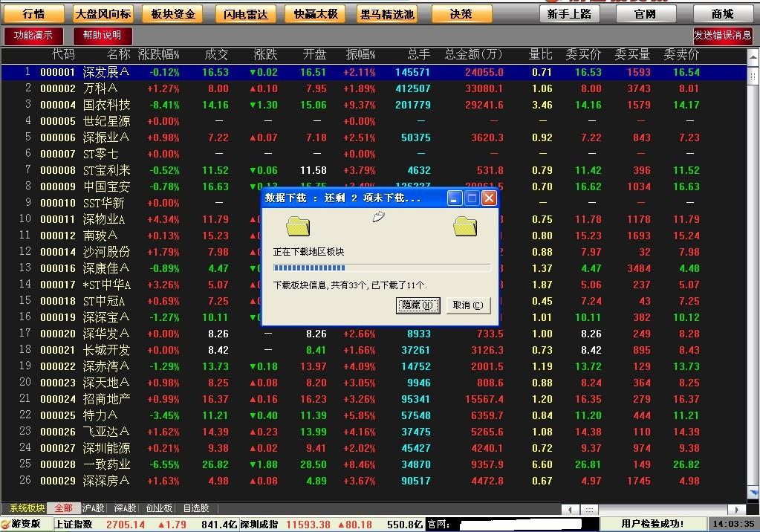Image resolution: width=760 pixels, height=532 pixels.
Task: Select the 全部 bottom tab
Action: tap(63, 508)
